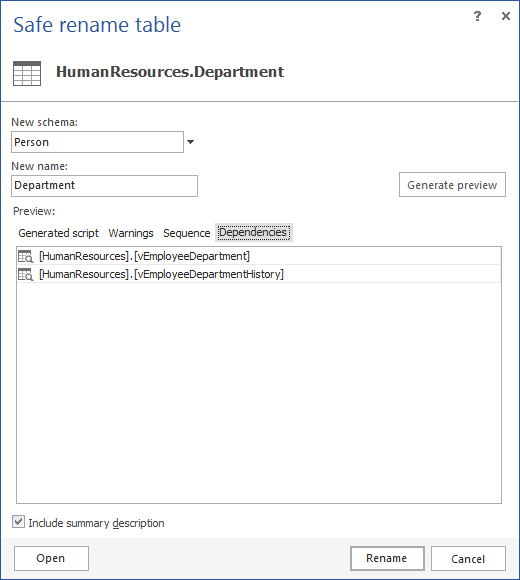The image size is (520, 580).
Task: Switch to the Sequence tab
Action: tap(187, 233)
